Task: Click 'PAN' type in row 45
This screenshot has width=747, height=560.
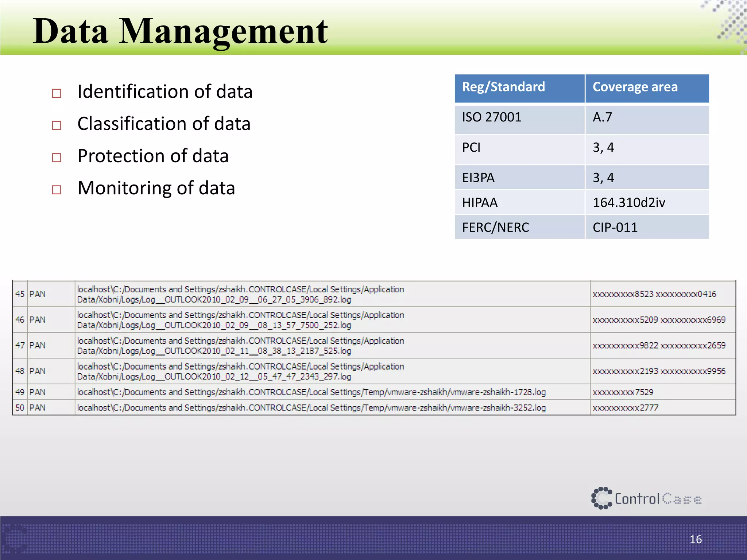Action: click(x=38, y=294)
